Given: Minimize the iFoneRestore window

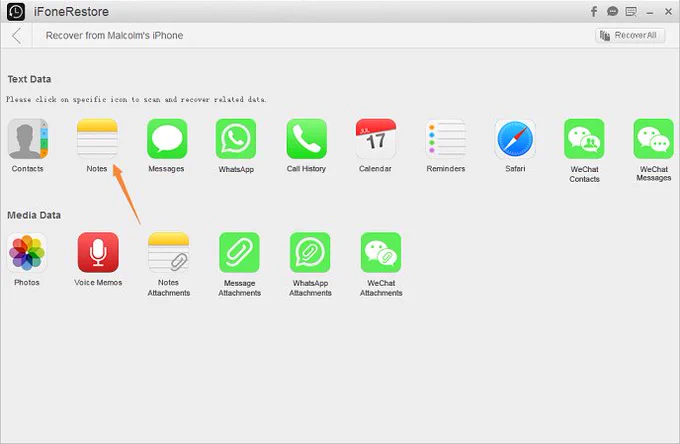Looking at the screenshot, I should click(650, 13).
